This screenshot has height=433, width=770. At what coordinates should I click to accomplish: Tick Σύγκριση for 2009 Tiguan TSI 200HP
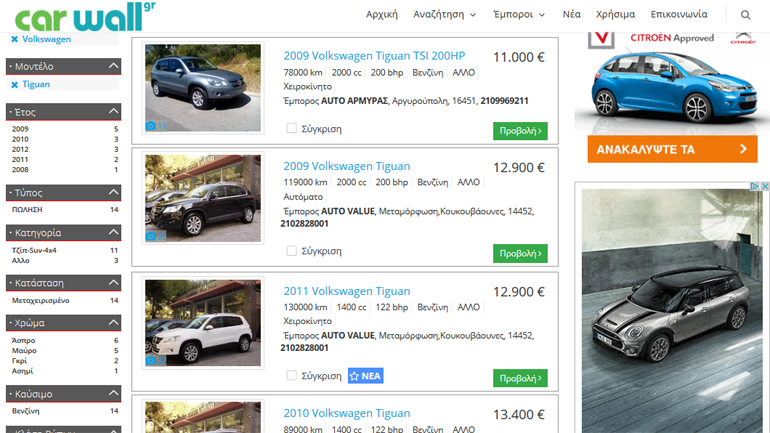(291, 128)
